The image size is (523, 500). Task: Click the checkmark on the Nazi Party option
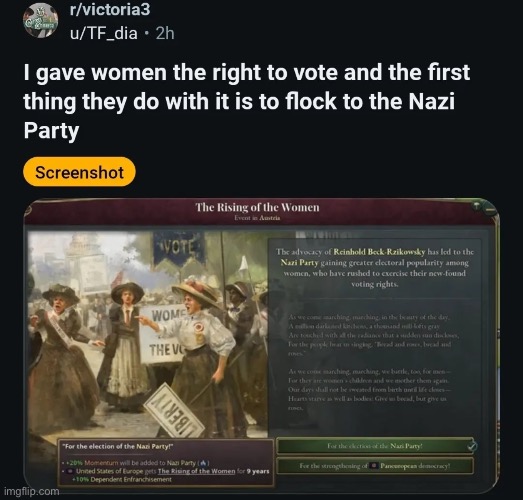pyautogui.click(x=472, y=446)
